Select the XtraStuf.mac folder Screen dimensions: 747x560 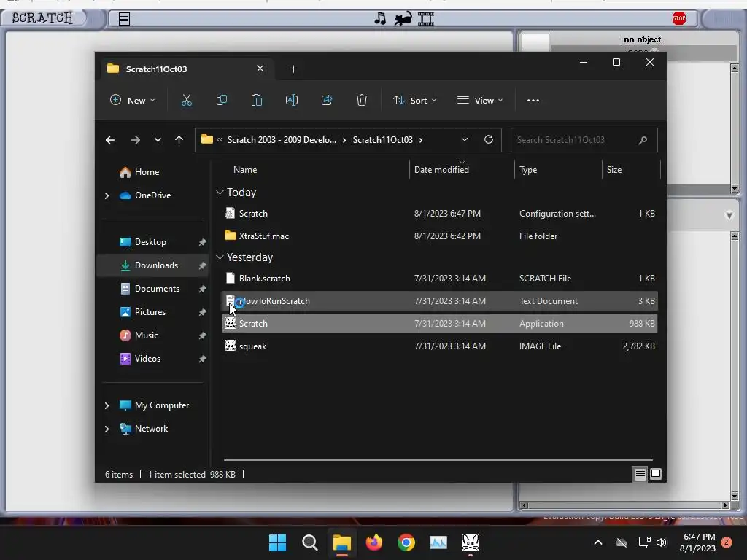pos(440,236)
